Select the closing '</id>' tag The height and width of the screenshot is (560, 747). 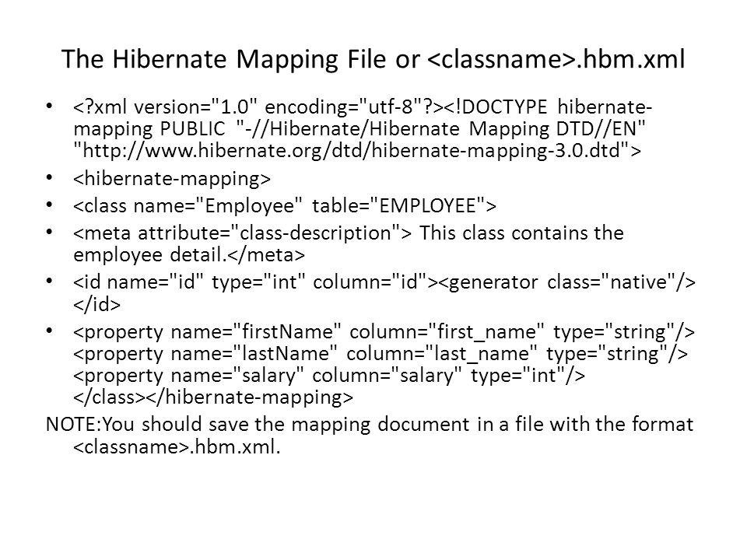(97, 304)
